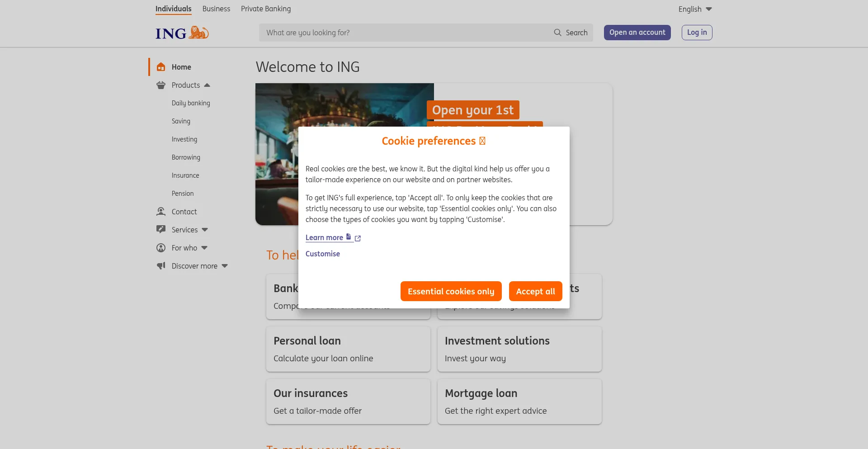The height and width of the screenshot is (449, 868).
Task: Click the Products basket icon
Action: pos(161,85)
